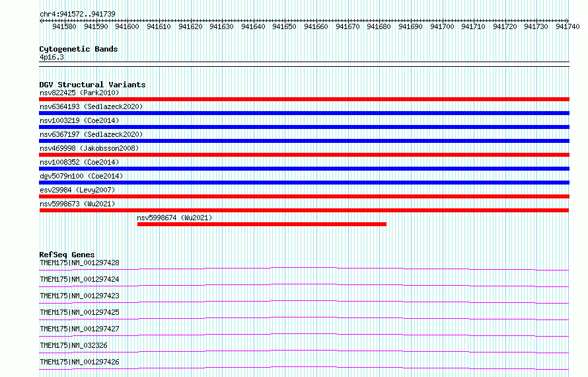Open variant nsv6367197 (Sedlazeck2020)
Screen dimensions: 588x377
pyautogui.click(x=91, y=134)
